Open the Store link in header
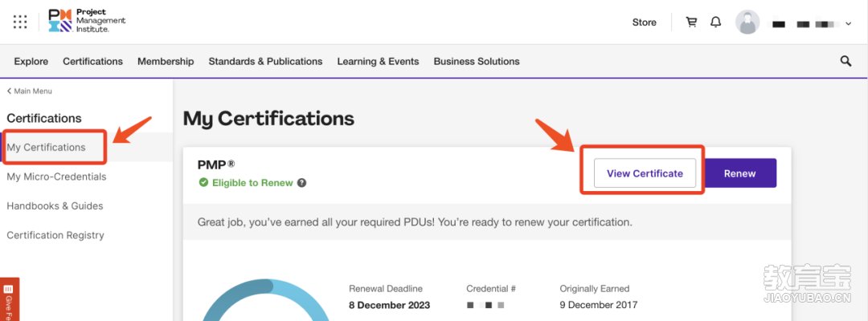868x321 pixels. 645,22
